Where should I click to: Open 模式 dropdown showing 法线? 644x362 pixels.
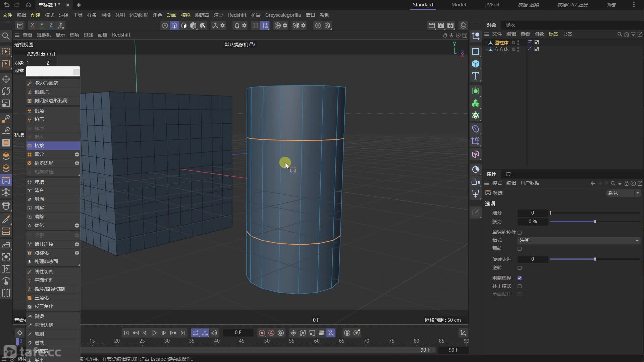pos(579,241)
